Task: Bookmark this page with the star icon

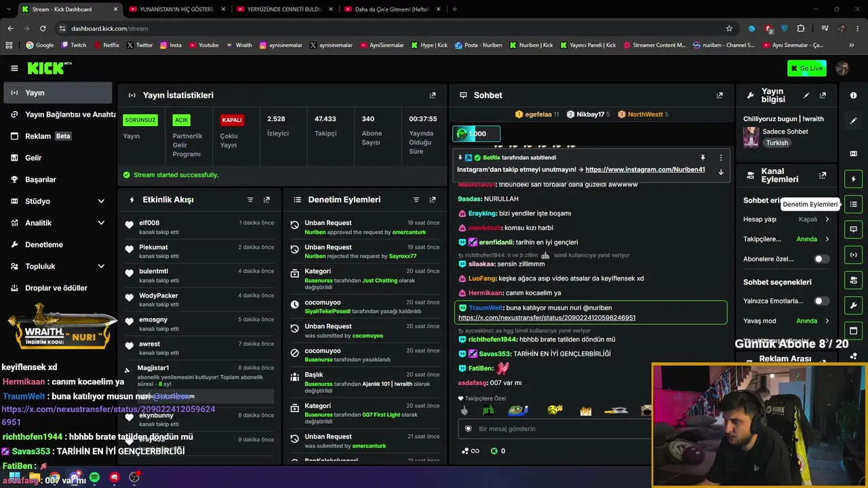Action: pos(729,28)
